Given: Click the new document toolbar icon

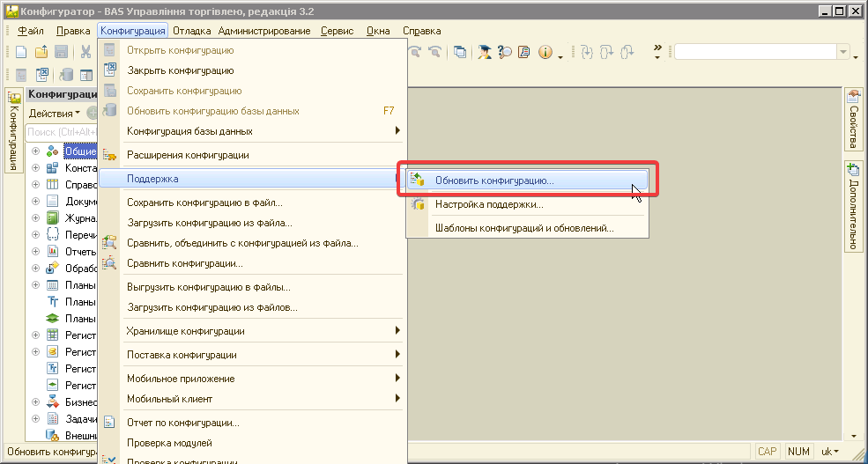Looking at the screenshot, I should (21, 53).
